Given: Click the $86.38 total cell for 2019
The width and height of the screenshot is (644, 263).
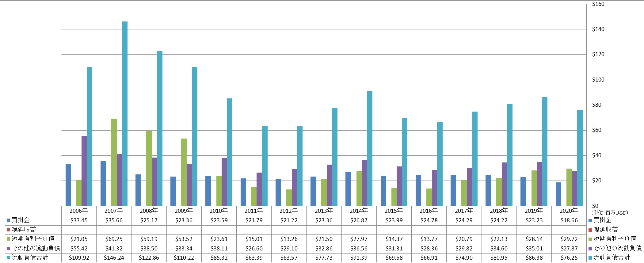Looking at the screenshot, I should coord(534,258).
